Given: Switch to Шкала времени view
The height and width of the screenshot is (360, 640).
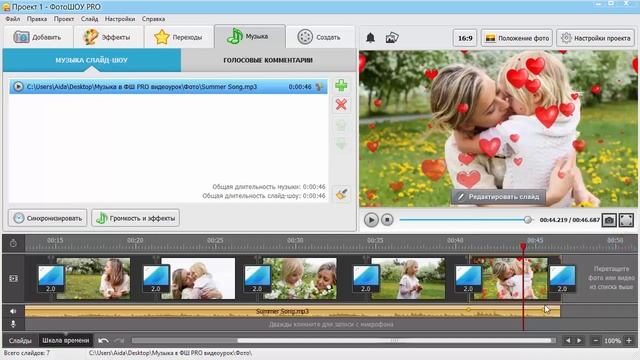Looking at the screenshot, I should click(x=66, y=340).
